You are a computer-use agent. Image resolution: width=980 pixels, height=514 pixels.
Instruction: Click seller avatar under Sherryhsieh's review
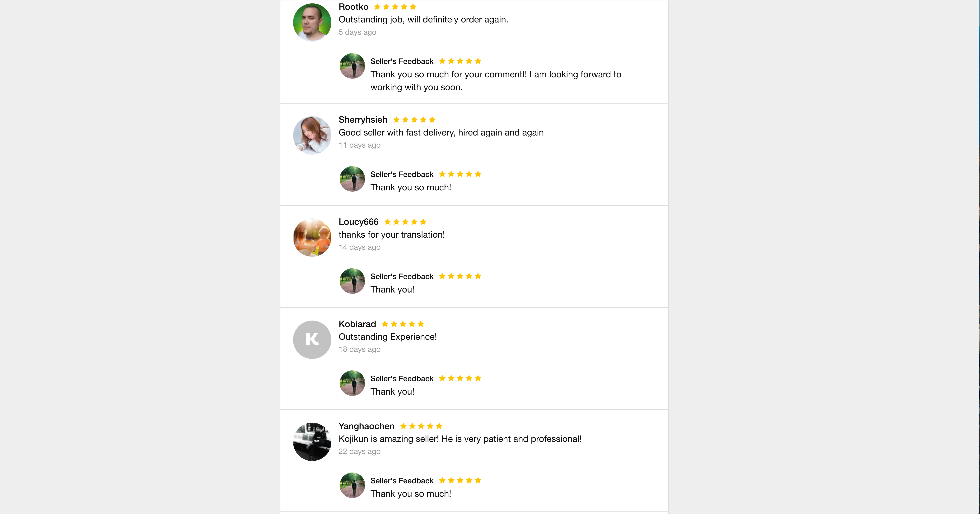(x=352, y=178)
